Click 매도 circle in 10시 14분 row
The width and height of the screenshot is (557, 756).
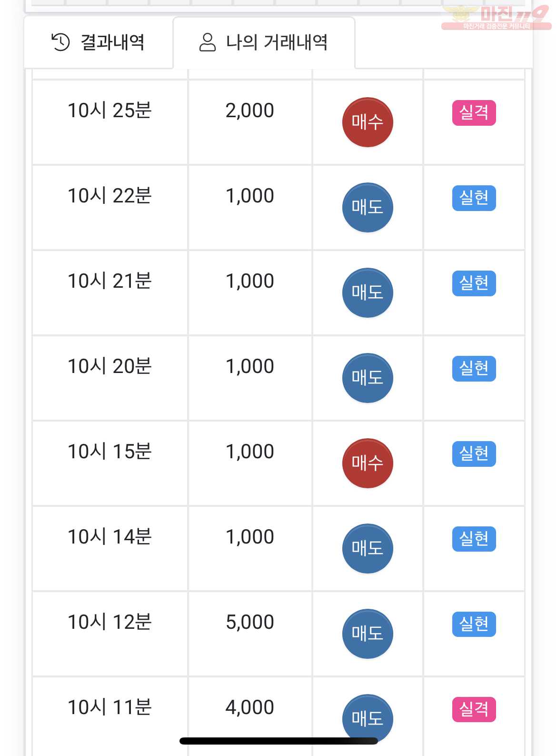click(x=368, y=549)
